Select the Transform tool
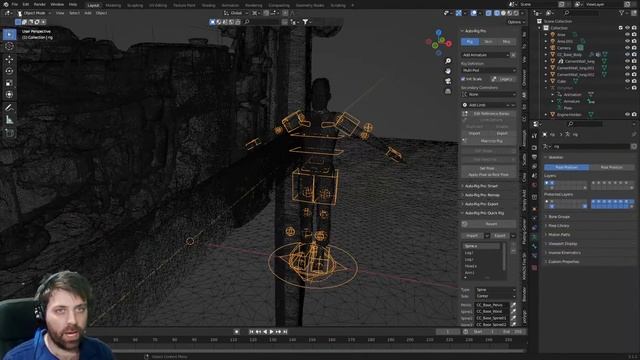The width and height of the screenshot is (640, 360). (x=9, y=95)
